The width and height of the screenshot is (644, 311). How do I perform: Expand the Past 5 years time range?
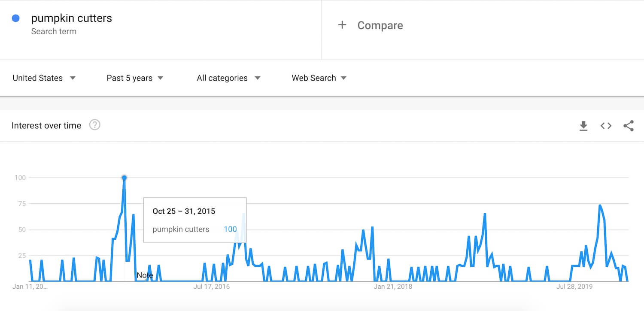point(135,78)
